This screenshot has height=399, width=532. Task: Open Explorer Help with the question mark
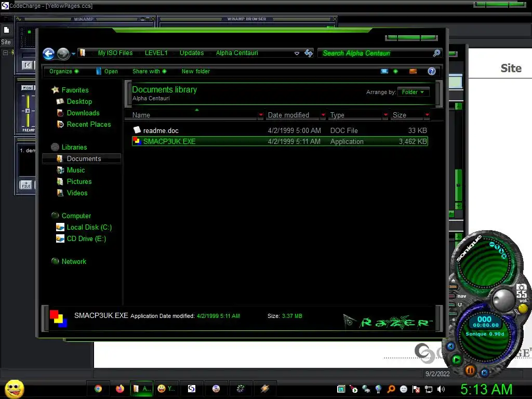click(432, 71)
